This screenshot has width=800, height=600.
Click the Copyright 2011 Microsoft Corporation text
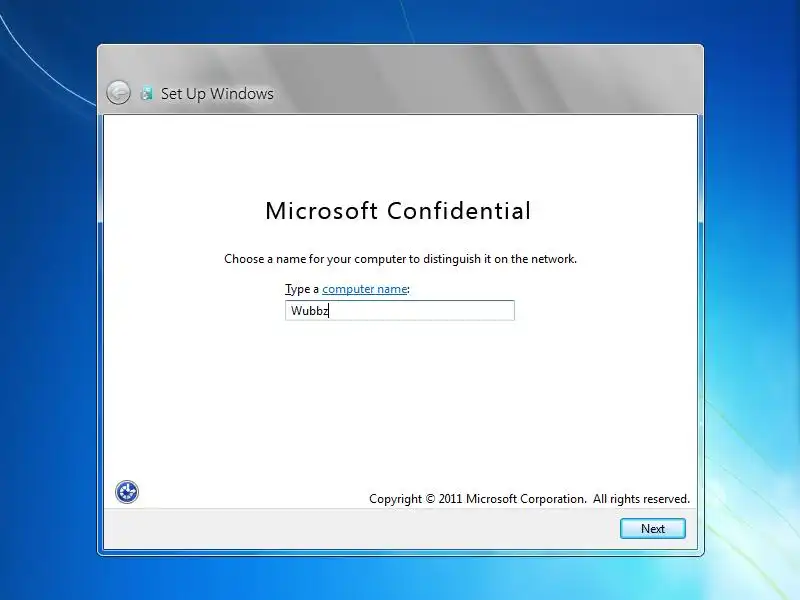pos(529,498)
